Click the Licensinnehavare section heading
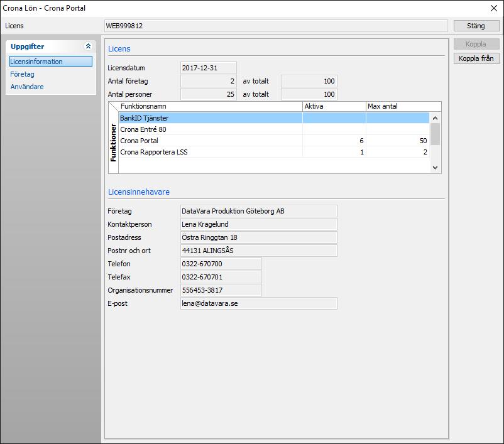The width and height of the screenshot is (504, 444). pyautogui.click(x=139, y=192)
